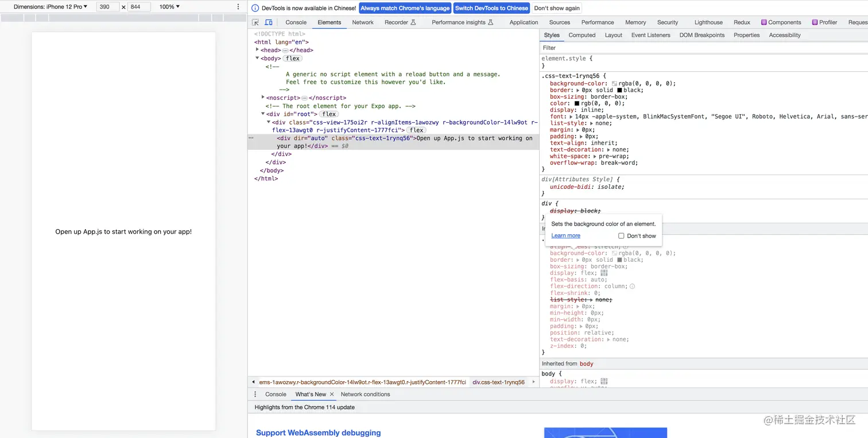
Task: Click the ellipsis badge in the noscript element
Action: coord(304,98)
